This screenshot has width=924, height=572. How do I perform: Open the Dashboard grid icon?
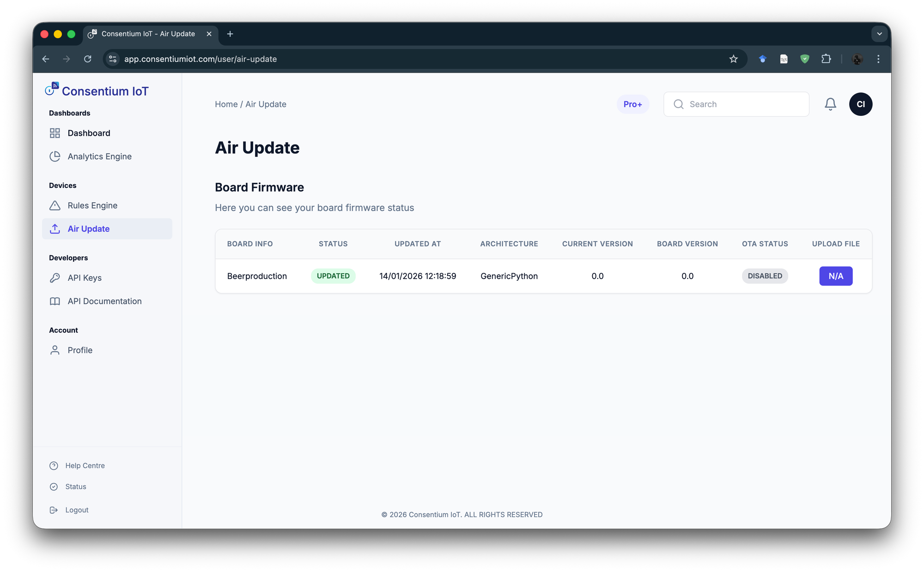[55, 133]
